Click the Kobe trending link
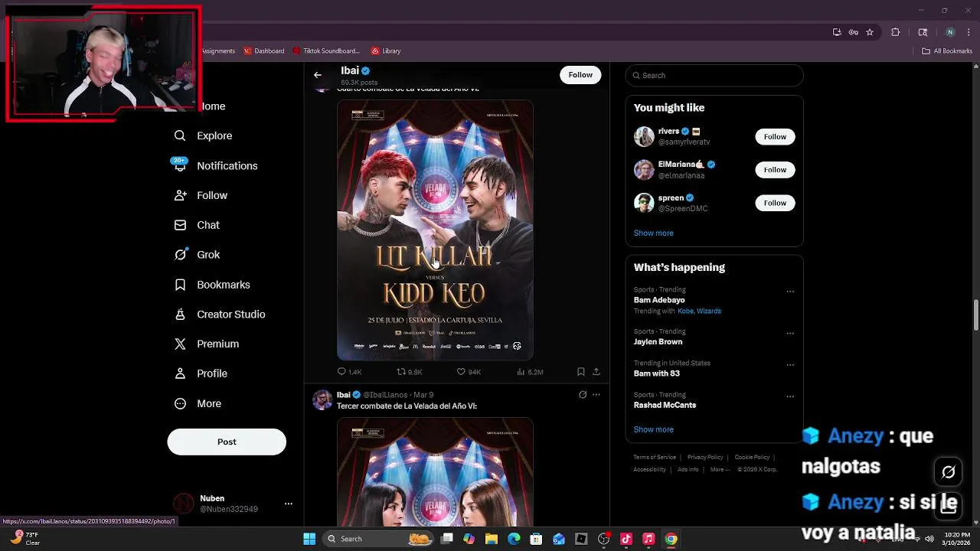The image size is (980, 551). 685,311
